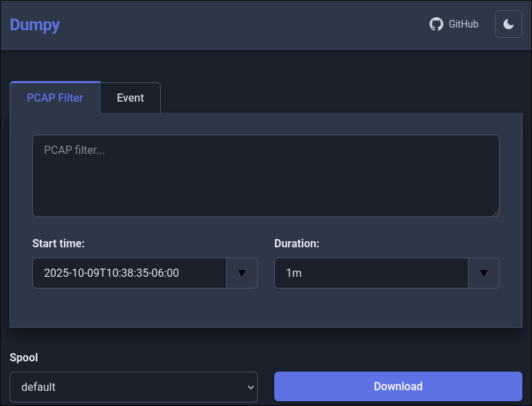Switch to the PCAP Filter tab
Image resolution: width=532 pixels, height=406 pixels.
[x=55, y=98]
